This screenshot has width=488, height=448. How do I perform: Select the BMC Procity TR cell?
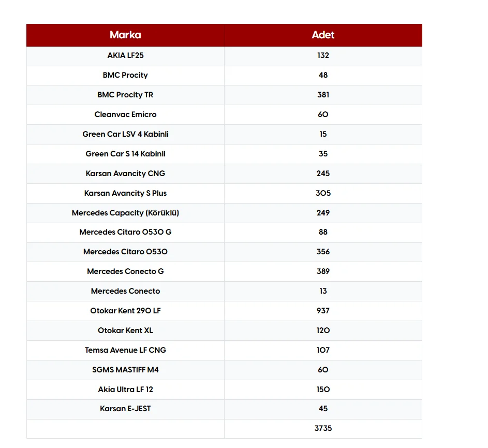pos(125,95)
